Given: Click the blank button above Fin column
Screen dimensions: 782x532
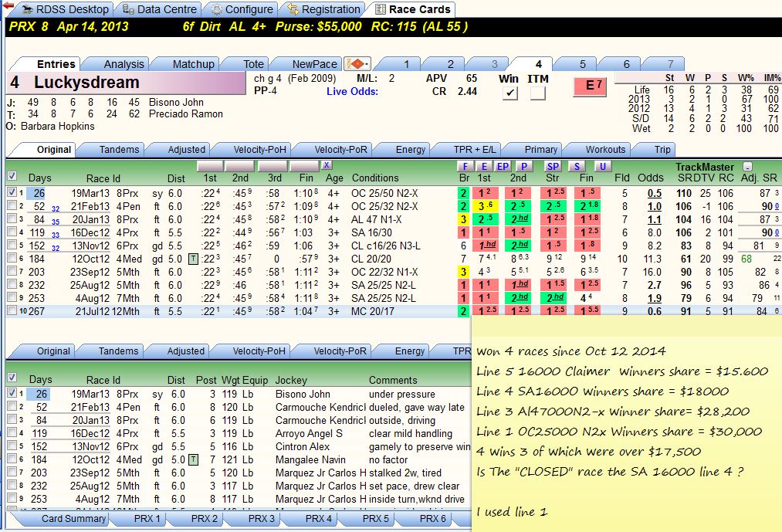Looking at the screenshot, I should point(304,166).
